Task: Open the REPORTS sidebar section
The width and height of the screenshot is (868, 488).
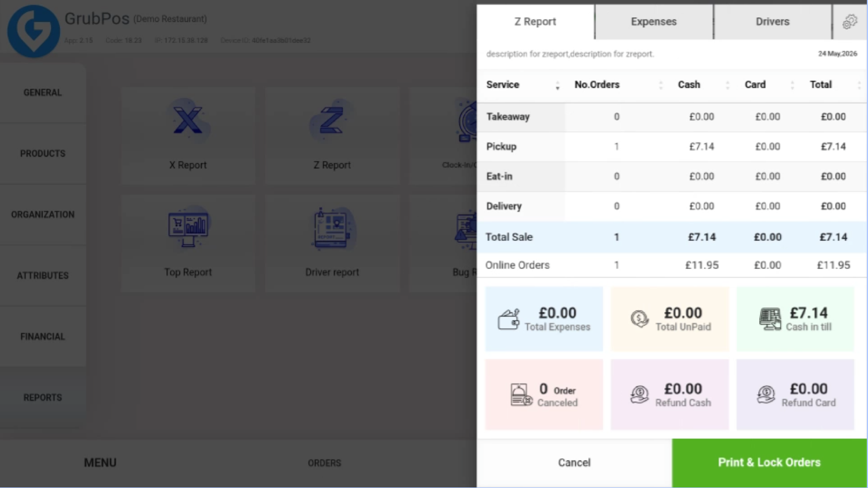Action: [43, 397]
